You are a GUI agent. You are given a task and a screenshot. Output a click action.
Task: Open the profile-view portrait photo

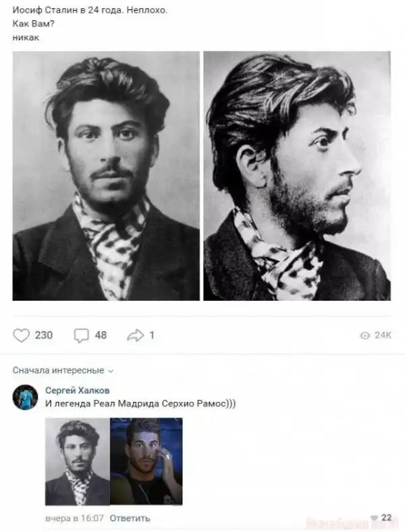[297, 176]
